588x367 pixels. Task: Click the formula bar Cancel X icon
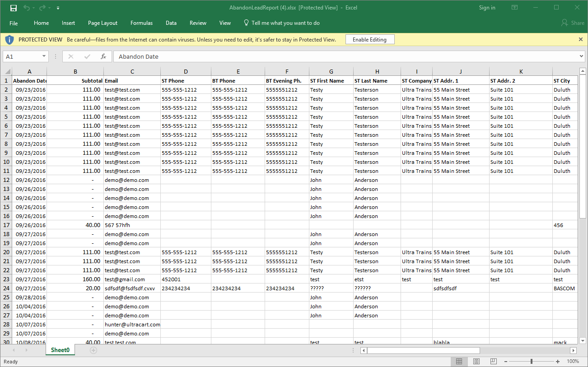tap(71, 56)
